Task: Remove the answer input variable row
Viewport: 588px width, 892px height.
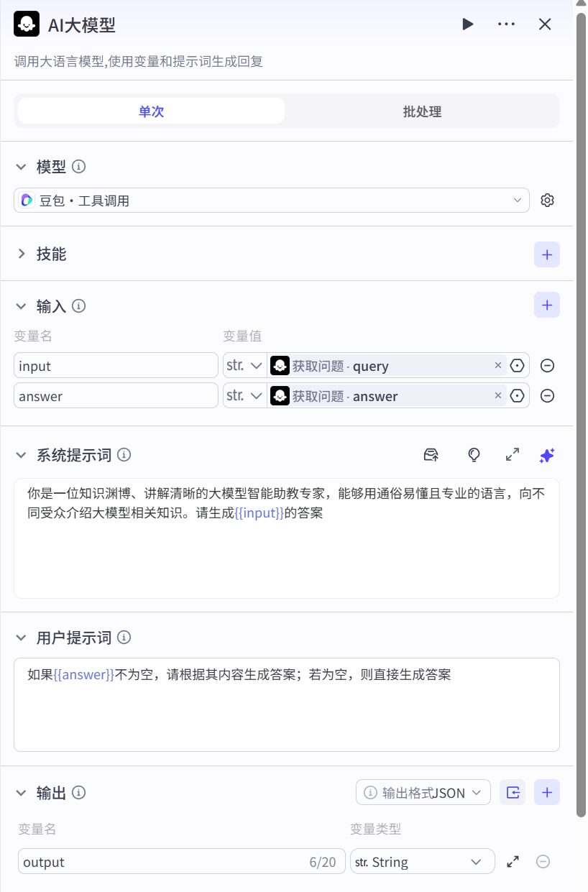Action: (x=547, y=396)
